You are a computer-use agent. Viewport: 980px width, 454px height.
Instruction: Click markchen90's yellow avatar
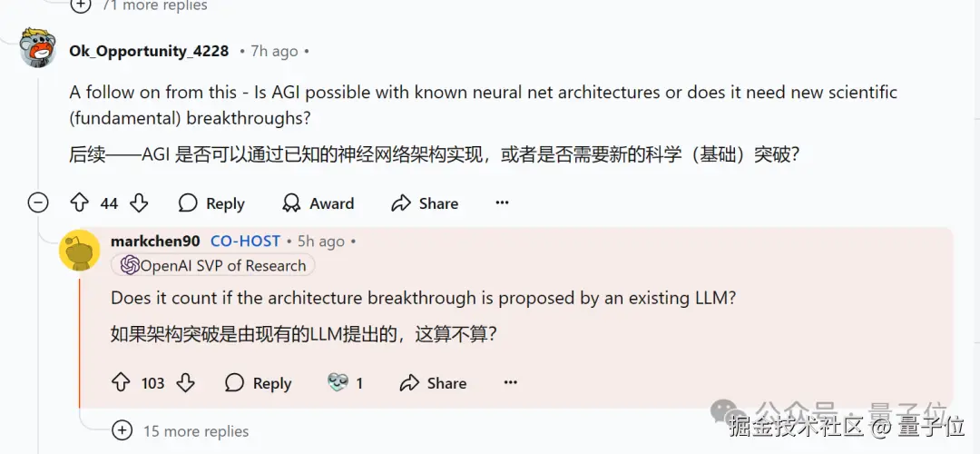point(79,250)
